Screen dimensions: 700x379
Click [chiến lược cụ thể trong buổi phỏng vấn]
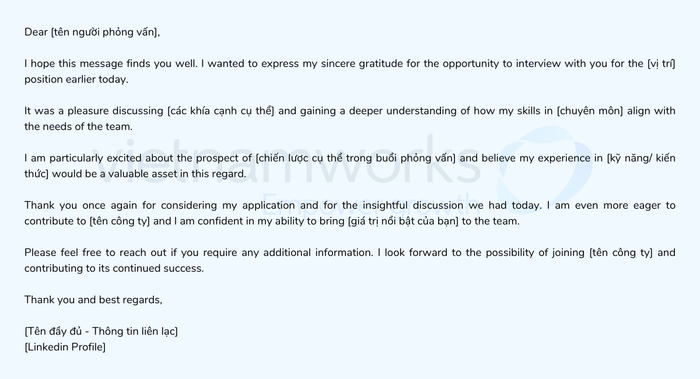(355, 158)
